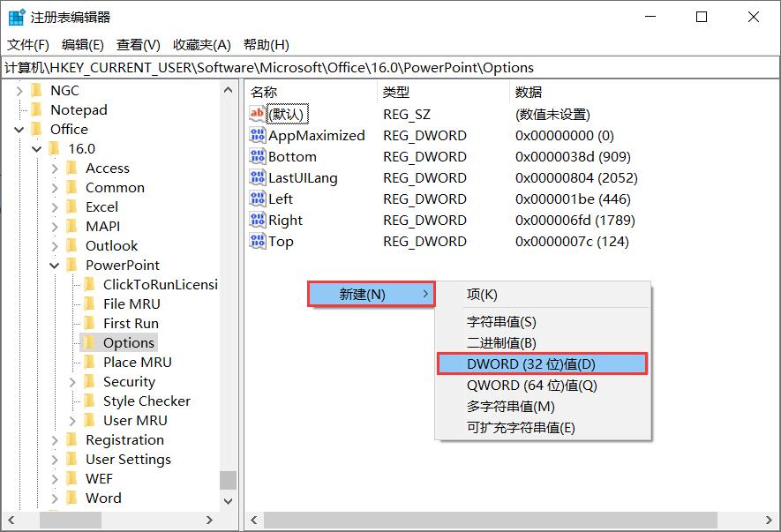The height and width of the screenshot is (532, 781).
Task: Expand the Excel key in tree
Action: pyautogui.click(x=55, y=207)
